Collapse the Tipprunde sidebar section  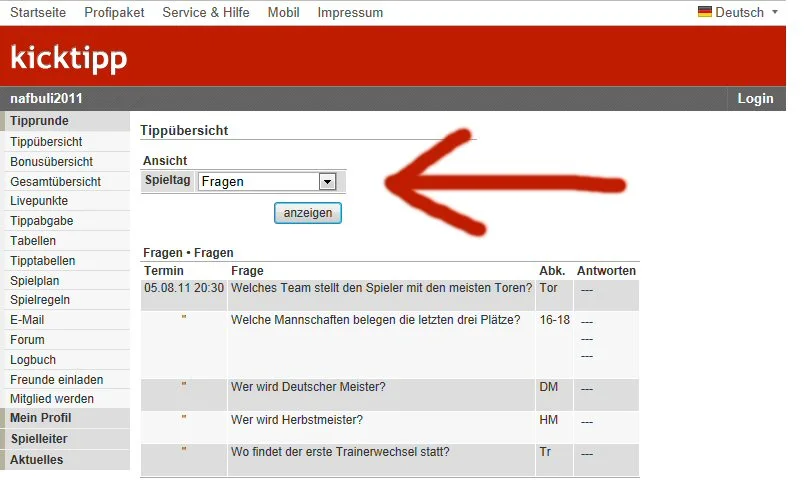pos(39,121)
